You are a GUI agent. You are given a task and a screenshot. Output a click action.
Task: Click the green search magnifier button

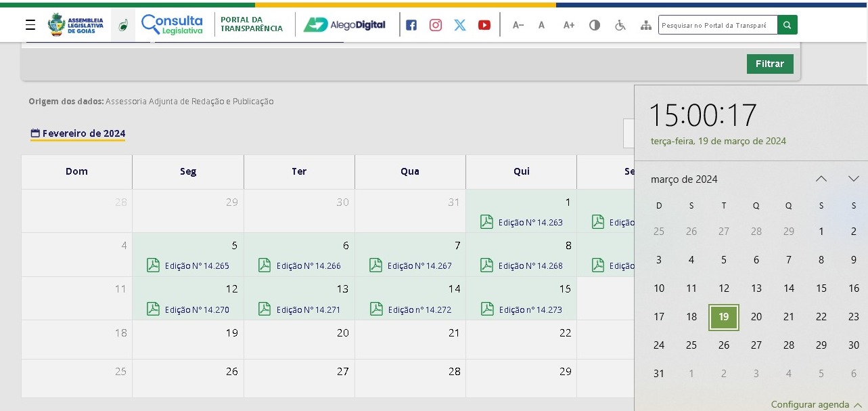tap(787, 25)
